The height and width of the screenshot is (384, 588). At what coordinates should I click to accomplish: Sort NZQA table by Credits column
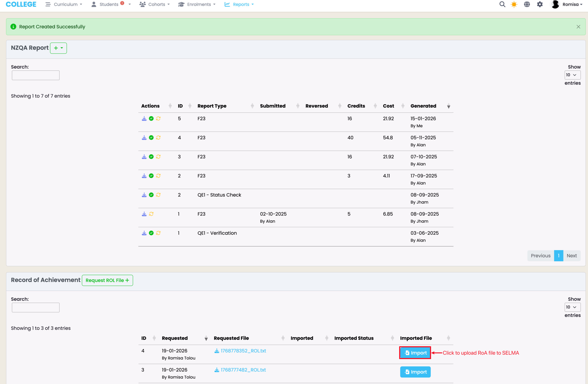coord(356,106)
